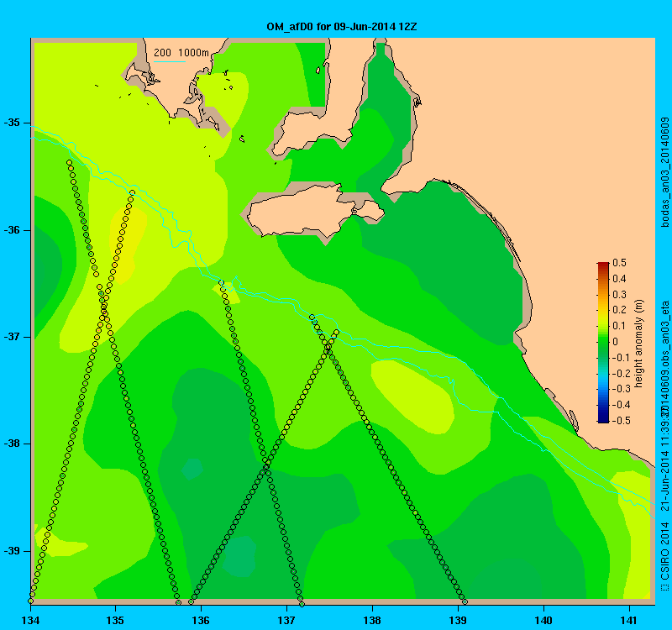
Task: Click the '0.1' colorbar tick value
Action: click(x=619, y=326)
